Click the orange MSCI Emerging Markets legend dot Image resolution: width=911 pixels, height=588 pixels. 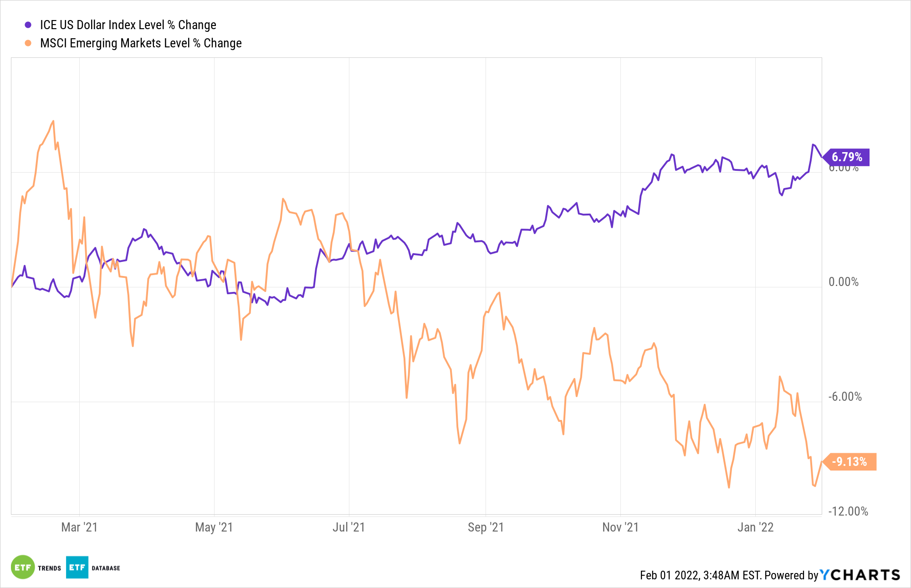[x=28, y=43]
